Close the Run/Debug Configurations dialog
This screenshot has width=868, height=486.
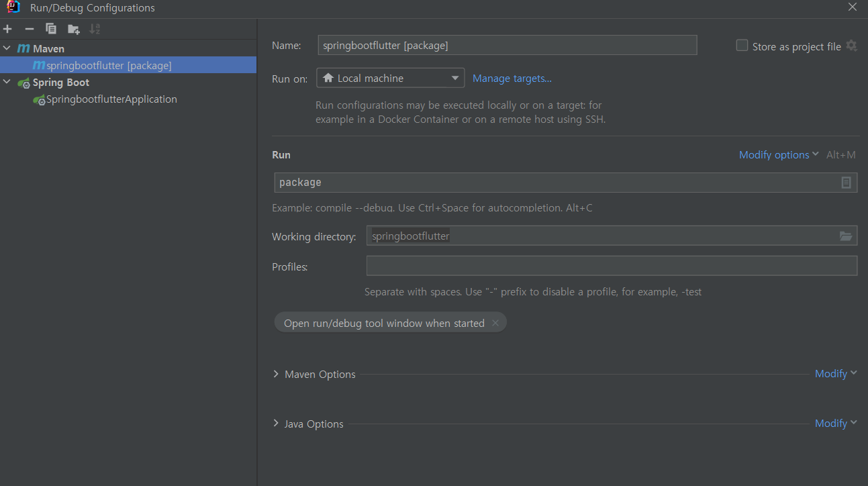[852, 7]
